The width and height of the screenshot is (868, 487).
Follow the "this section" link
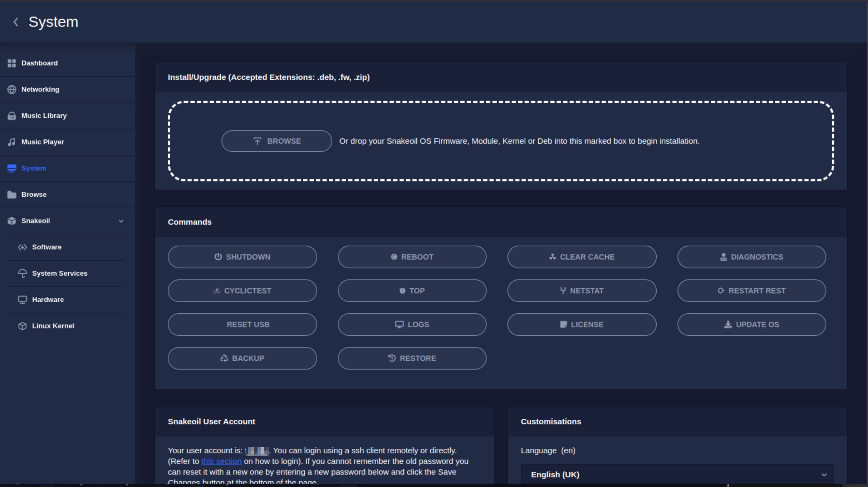pyautogui.click(x=221, y=461)
